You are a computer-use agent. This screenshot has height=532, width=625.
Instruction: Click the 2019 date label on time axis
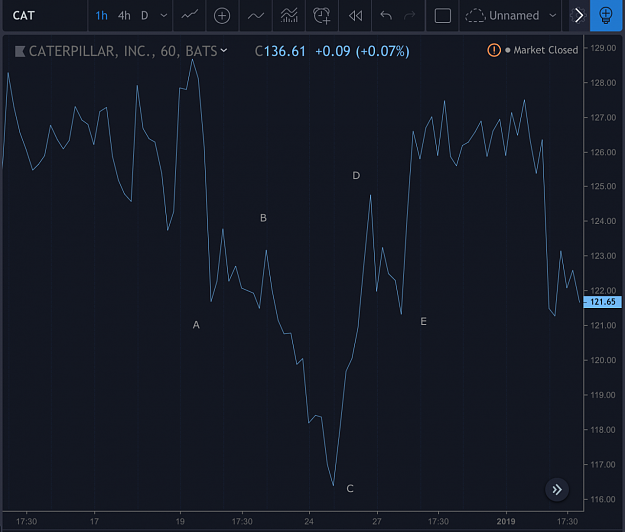[x=506, y=521]
